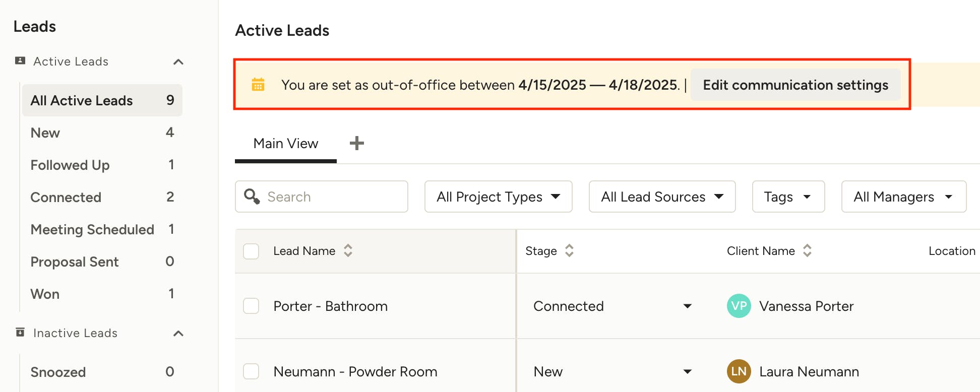980x392 pixels.
Task: Sort by Client Name column arrows
Action: point(807,251)
